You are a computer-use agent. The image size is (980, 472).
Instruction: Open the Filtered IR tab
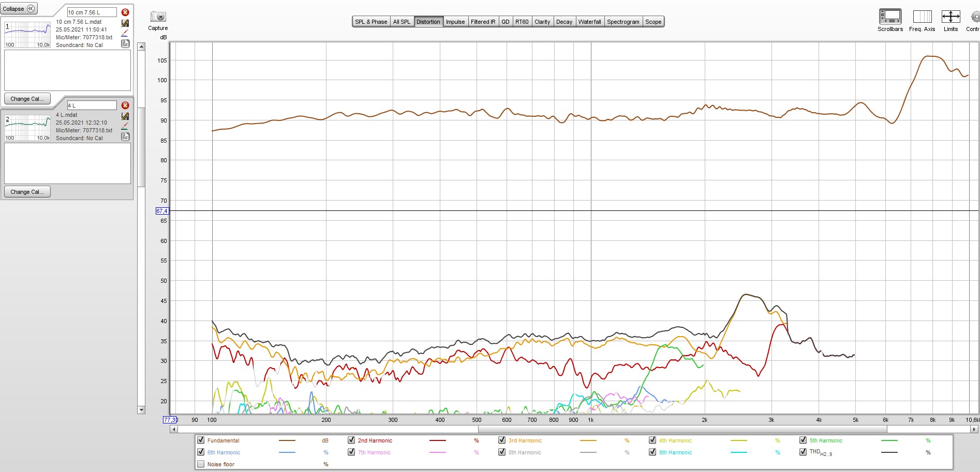click(x=483, y=22)
